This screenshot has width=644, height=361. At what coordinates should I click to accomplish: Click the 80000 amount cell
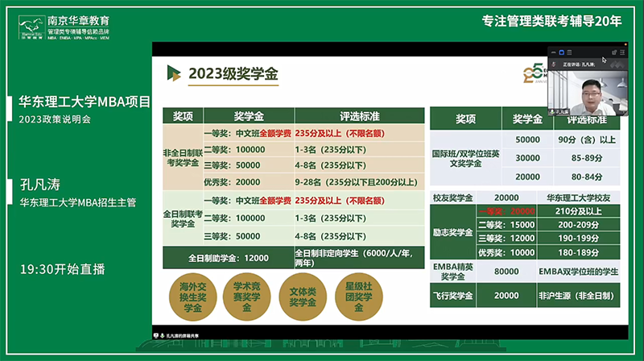(x=506, y=272)
